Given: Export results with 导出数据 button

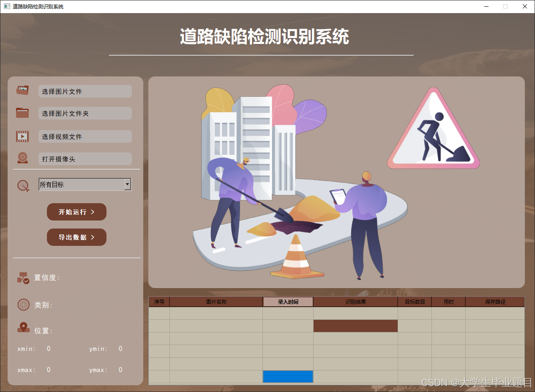Looking at the screenshot, I should [76, 237].
